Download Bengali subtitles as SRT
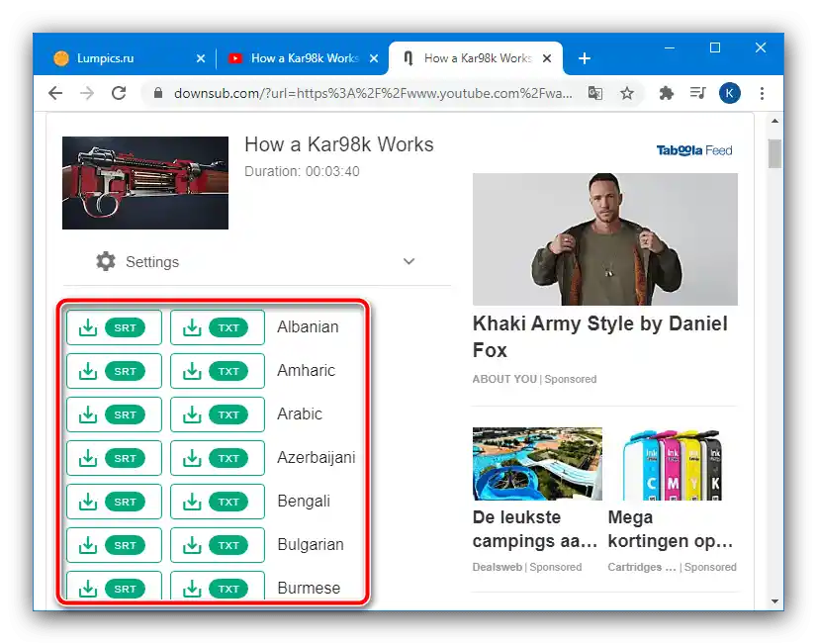Viewport: 817px width, 644px height. [x=114, y=502]
